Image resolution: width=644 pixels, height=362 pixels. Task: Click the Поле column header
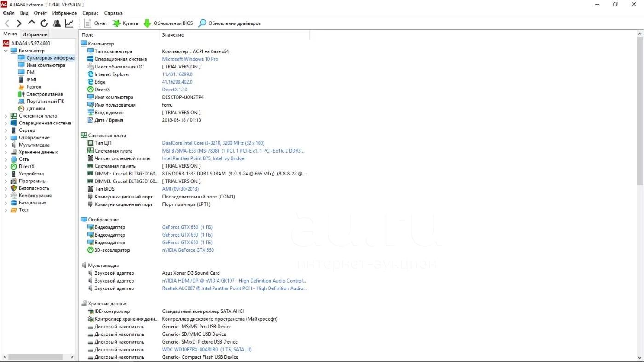[87, 35]
